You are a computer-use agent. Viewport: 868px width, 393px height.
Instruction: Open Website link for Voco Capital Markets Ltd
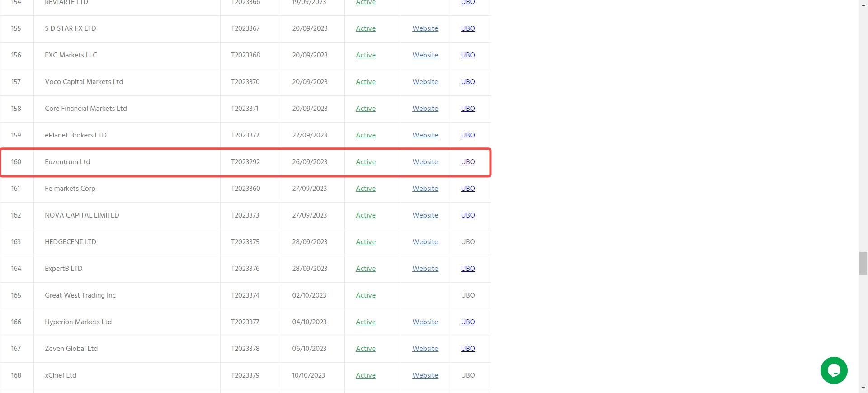click(x=425, y=82)
